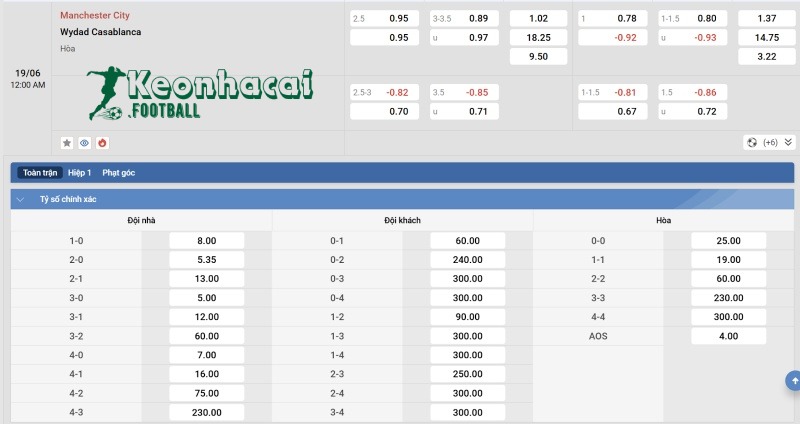The width and height of the screenshot is (800, 424).
Task: Click the blue scroll-to-top arrow button
Action: point(793,380)
